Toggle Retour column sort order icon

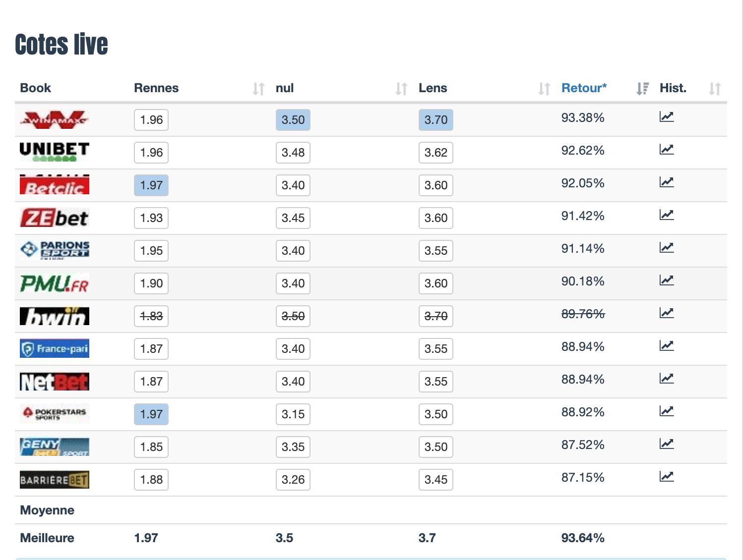pyautogui.click(x=642, y=89)
